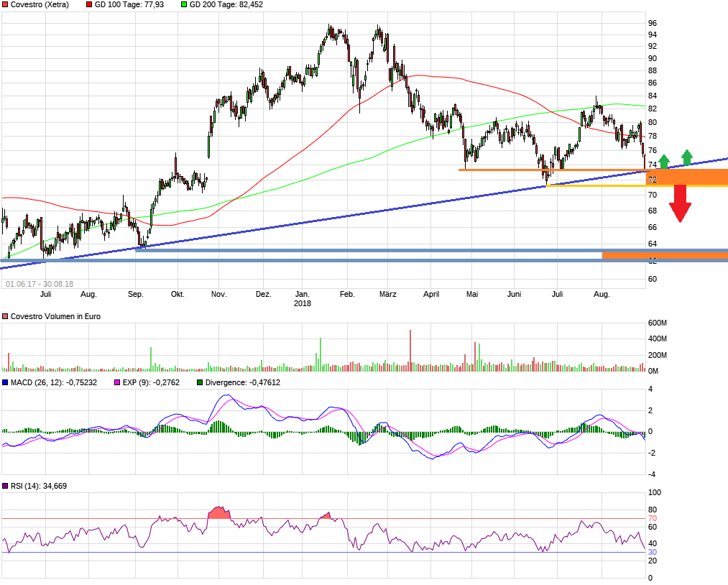Click the 'Juni' month axis label

click(515, 295)
